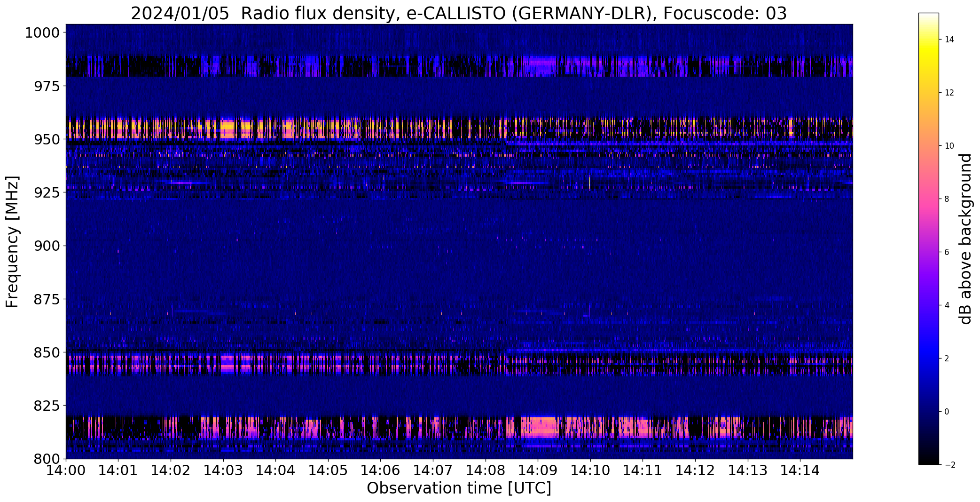This screenshot has width=980, height=502.
Task: Click the 975 frequency tick label
Action: tap(47, 87)
